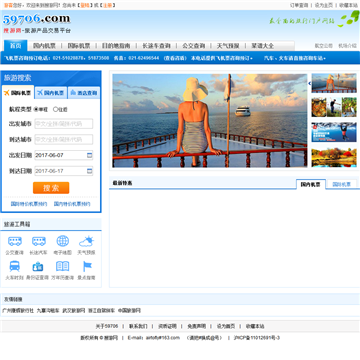Open the 公交查询 bus icon in toolbox
The height and width of the screenshot is (360, 360).
[x=15, y=241]
